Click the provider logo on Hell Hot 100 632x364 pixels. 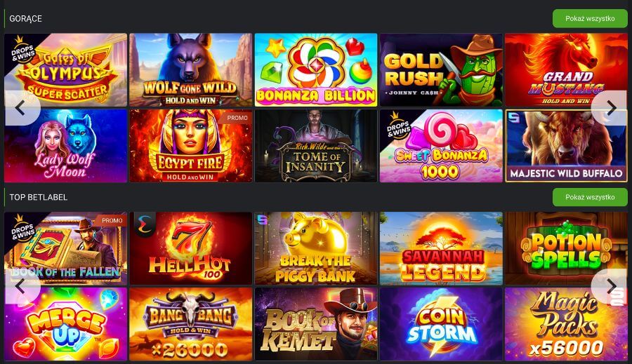144,224
